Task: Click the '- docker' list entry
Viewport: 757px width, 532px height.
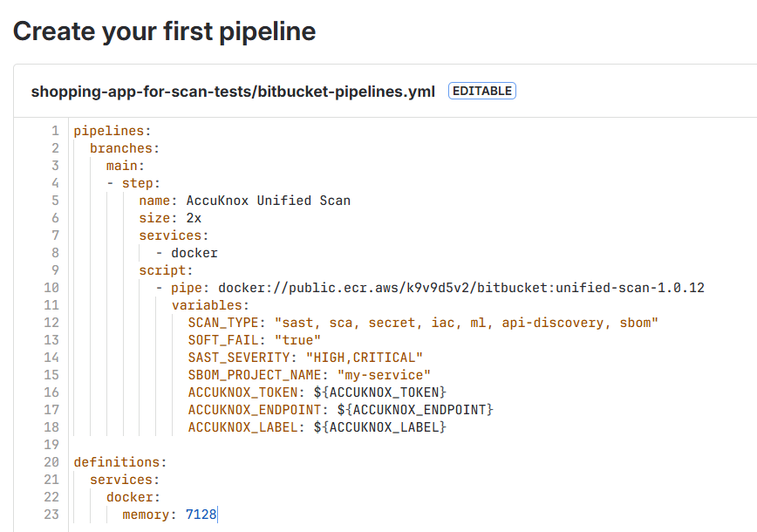Action: pos(187,253)
